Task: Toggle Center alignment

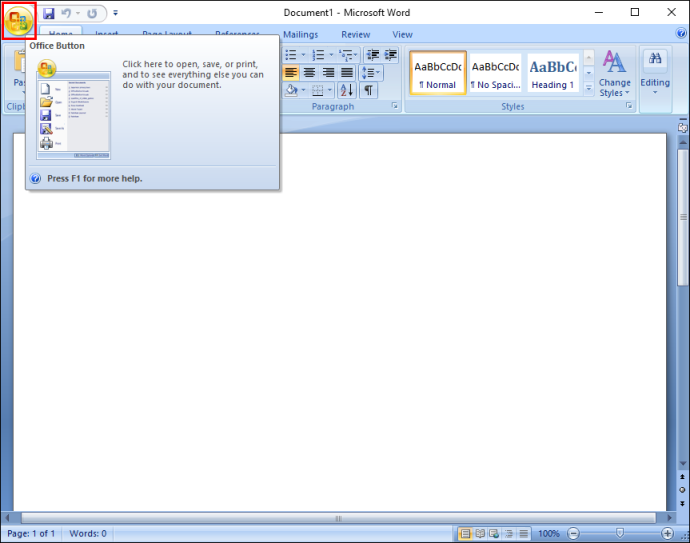Action: 309,73
